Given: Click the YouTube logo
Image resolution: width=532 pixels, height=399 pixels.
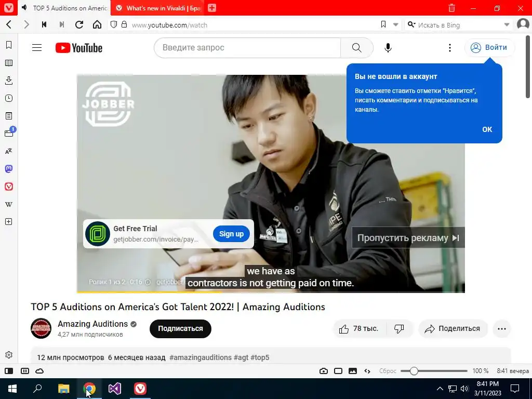Looking at the screenshot, I should [79, 48].
